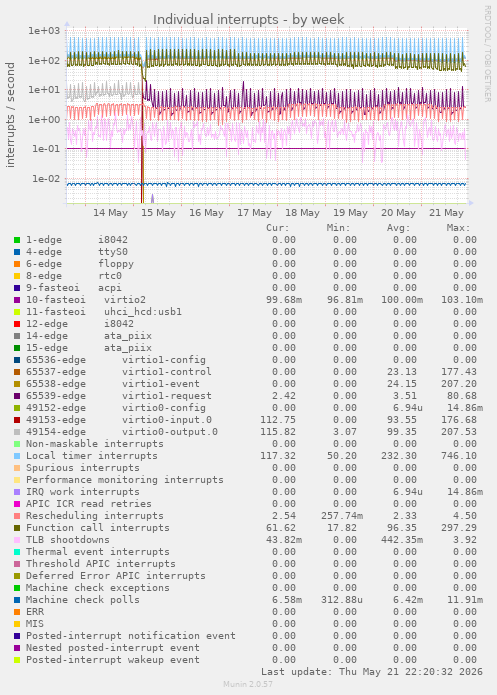Click the graph title Individual interrupts - by week
Image resolution: width=497 pixels, height=695 pixels.
(x=248, y=20)
